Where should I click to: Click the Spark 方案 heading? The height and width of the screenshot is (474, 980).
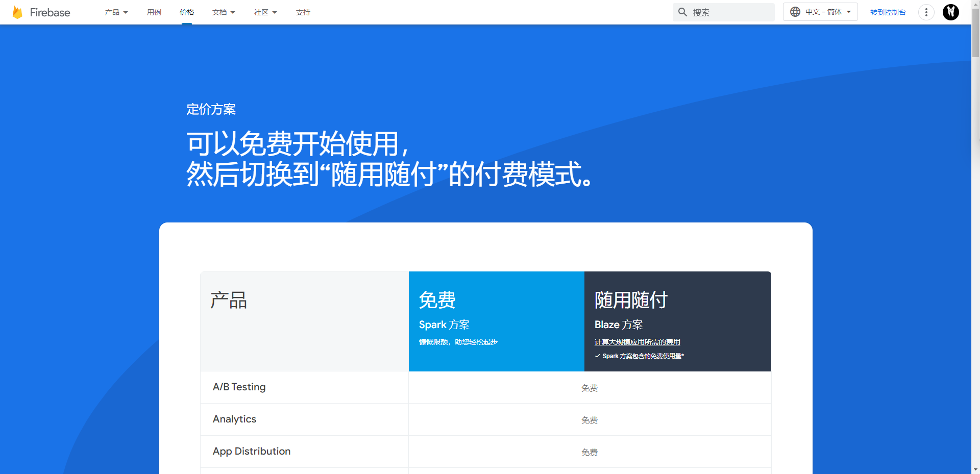[x=444, y=325]
